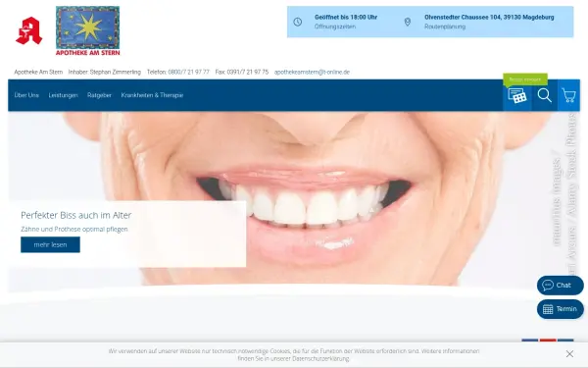588x368 pixels.
Task: Click the Inhaber Stephan Zimmerling text
Action: coord(105,72)
